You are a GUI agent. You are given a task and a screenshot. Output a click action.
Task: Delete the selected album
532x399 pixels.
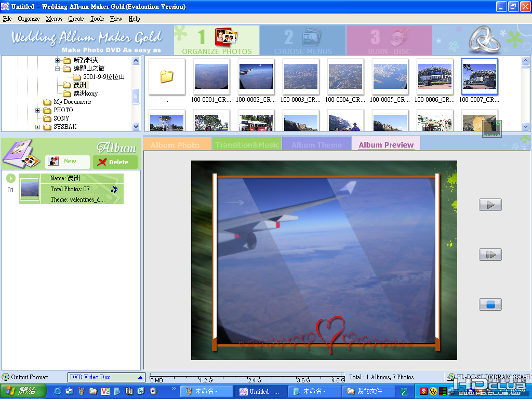115,162
